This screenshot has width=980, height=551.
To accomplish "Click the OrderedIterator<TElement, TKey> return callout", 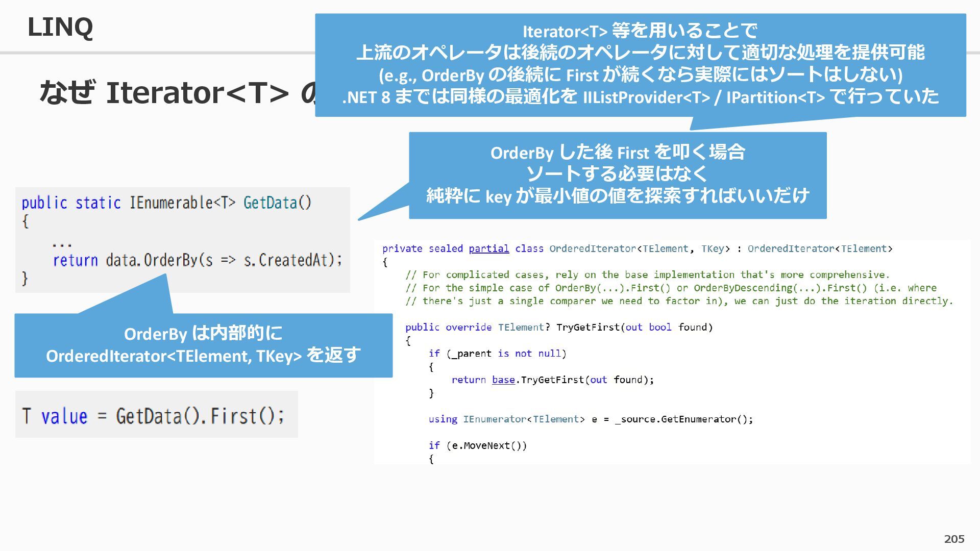I will tap(203, 345).
